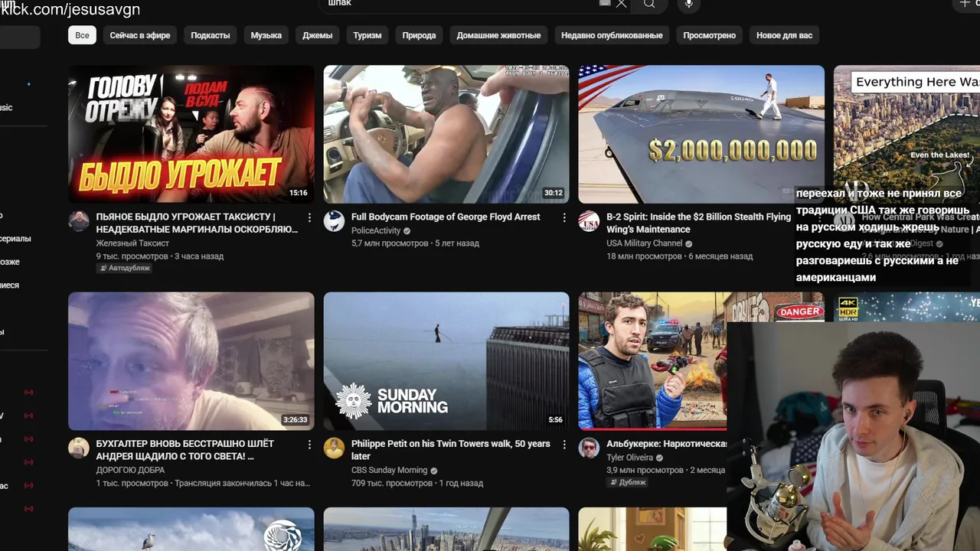
Task: Open title Philippe Petit on his Twin Towers walk
Action: tap(450, 449)
